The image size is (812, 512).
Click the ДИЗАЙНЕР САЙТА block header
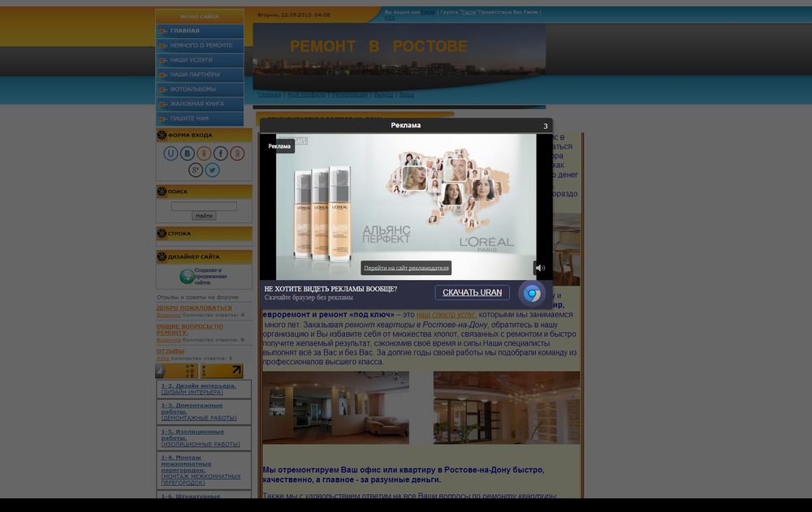(204, 256)
